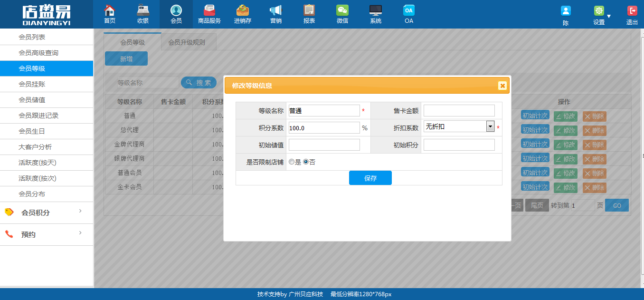Expand the 会员积分 sidebar section
Viewport: 644px width, 300px height.
coord(47,213)
